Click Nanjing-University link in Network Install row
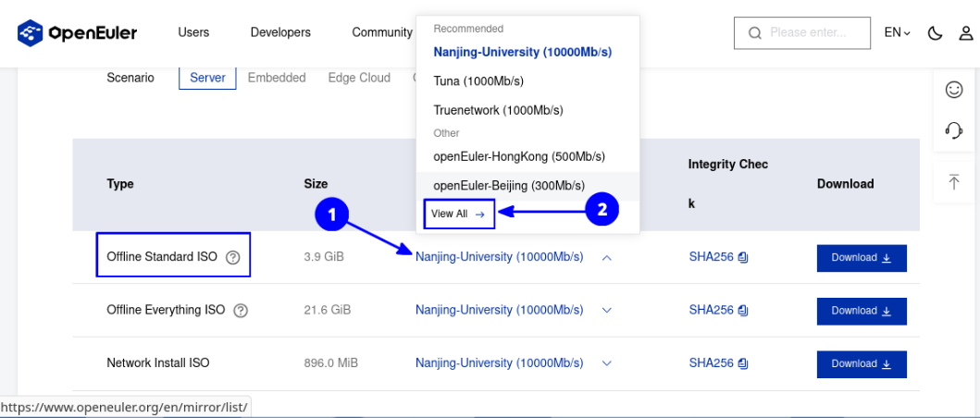The width and height of the screenshot is (980, 418). point(500,363)
